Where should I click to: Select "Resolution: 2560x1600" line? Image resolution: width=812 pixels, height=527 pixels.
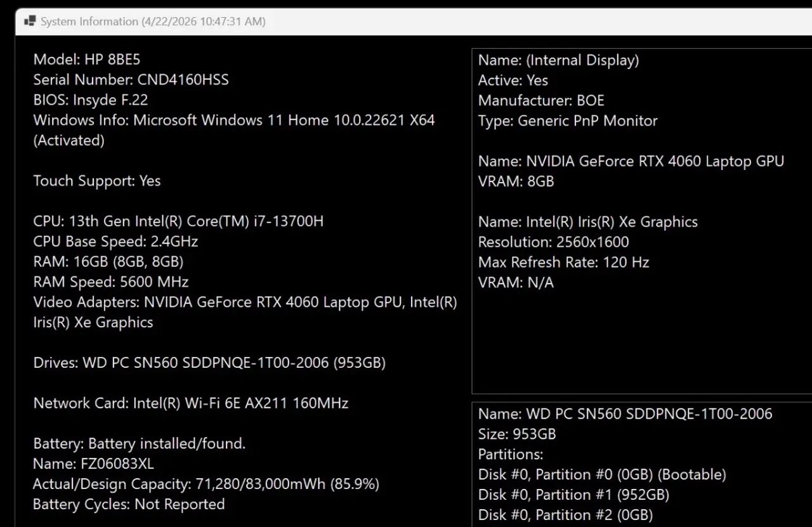pyautogui.click(x=553, y=242)
